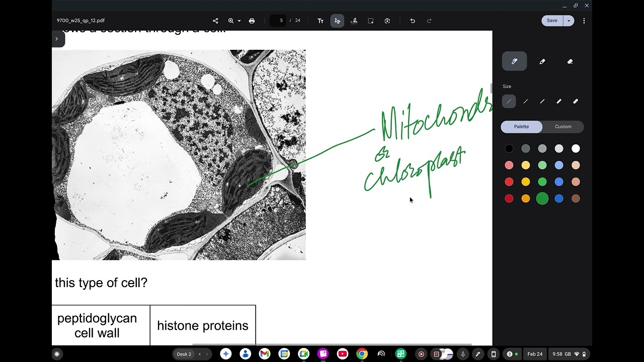Open the Gemini assistant shelf icon

pyautogui.click(x=225, y=354)
